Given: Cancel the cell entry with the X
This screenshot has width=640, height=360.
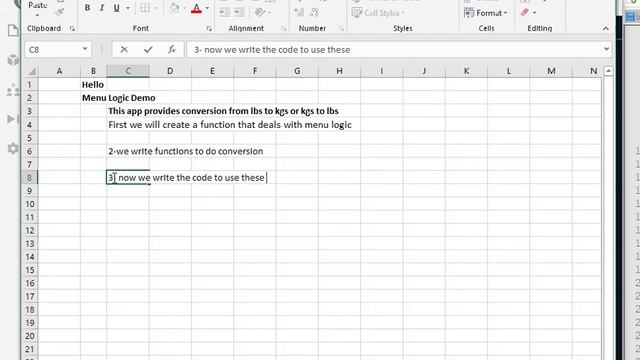Looking at the screenshot, I should 124,49.
